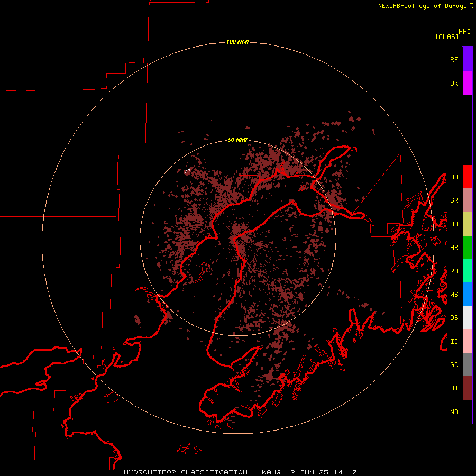Click the WS legend label
The width and height of the screenshot is (476, 476).
coord(454,295)
